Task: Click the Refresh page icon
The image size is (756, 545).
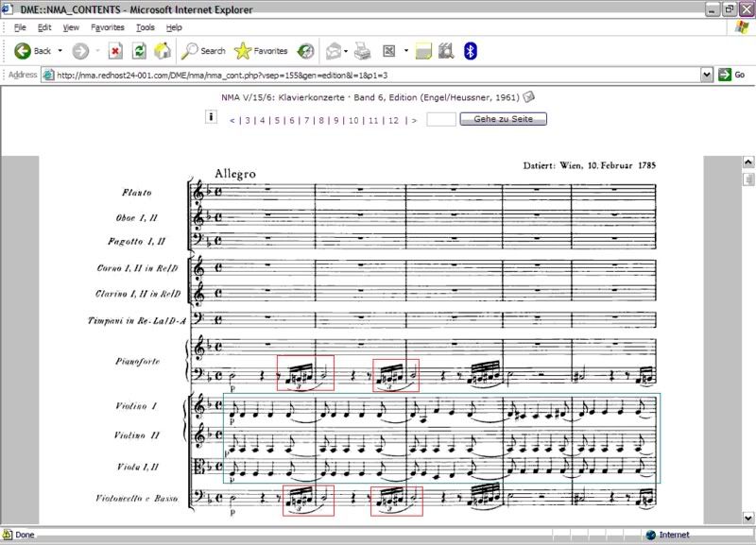Action: (x=139, y=51)
